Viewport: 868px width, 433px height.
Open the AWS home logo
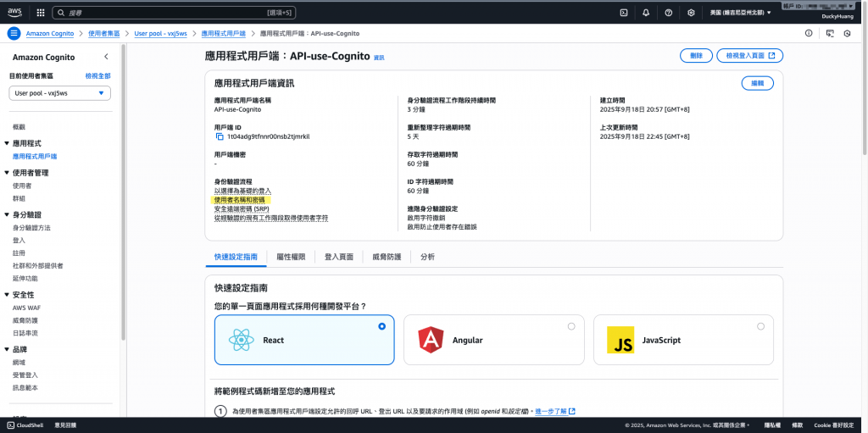14,12
